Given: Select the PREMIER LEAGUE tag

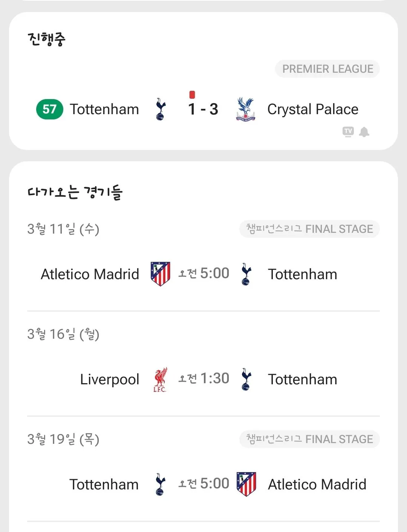Looking at the screenshot, I should coord(327,69).
